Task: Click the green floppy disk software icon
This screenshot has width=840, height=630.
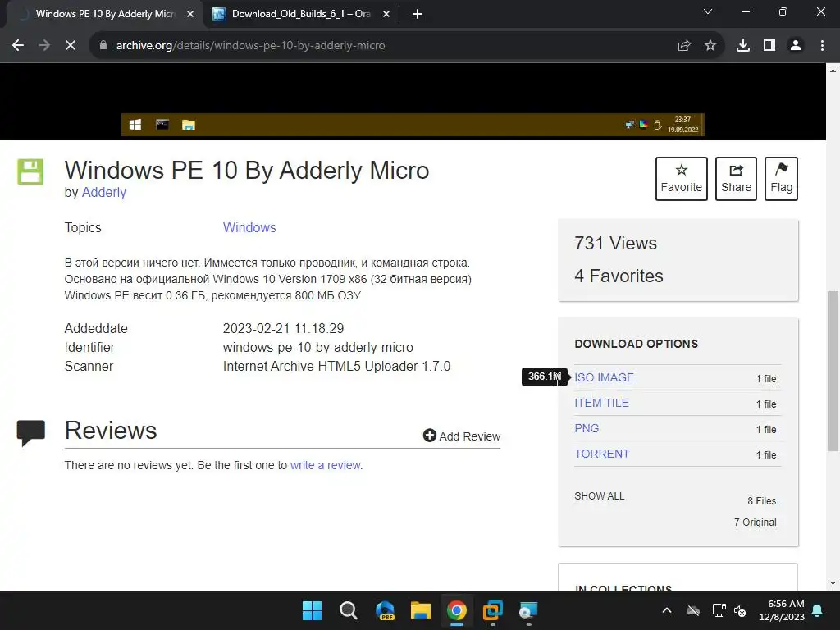Action: tap(30, 171)
